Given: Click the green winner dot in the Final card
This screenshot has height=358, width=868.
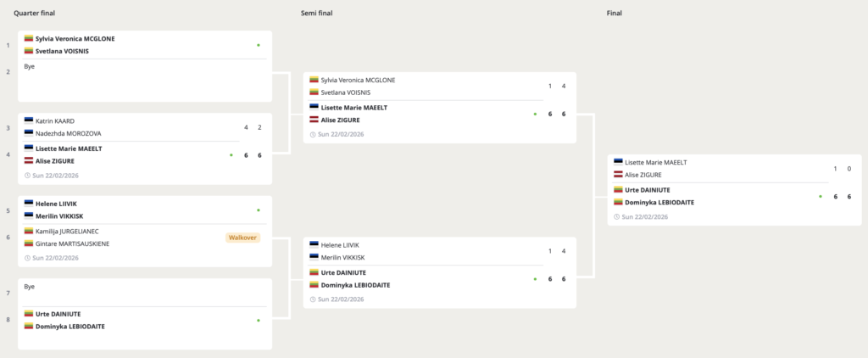Looking at the screenshot, I should coord(820,196).
